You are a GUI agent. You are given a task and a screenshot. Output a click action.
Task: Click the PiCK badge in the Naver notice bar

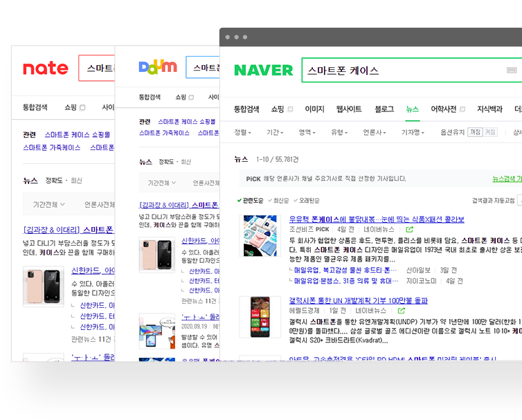[253, 179]
